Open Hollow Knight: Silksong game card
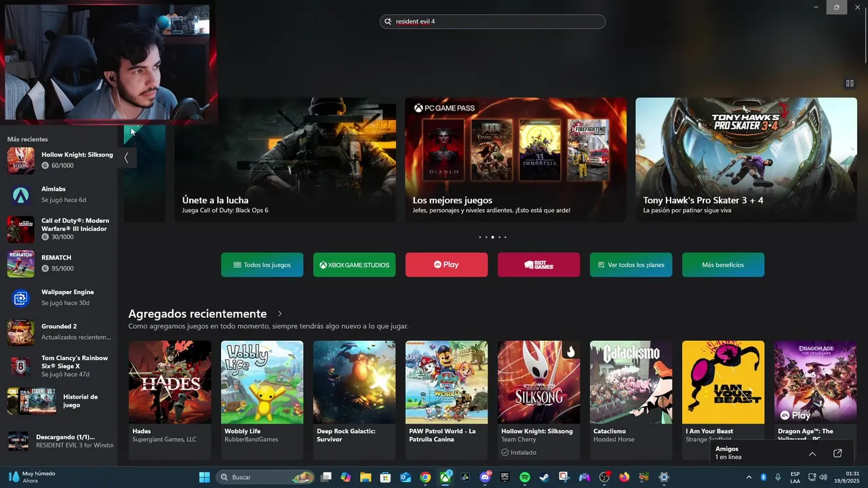 [x=538, y=400]
